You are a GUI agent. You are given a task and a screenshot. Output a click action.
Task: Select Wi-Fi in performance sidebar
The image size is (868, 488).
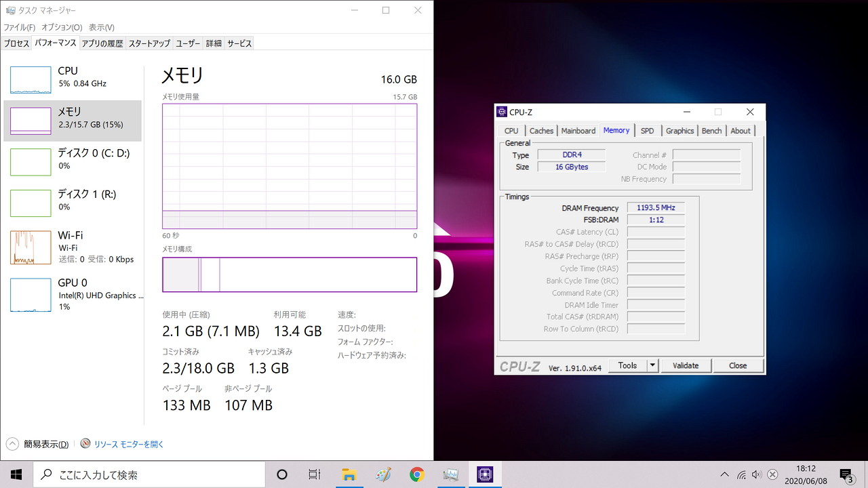(x=73, y=247)
